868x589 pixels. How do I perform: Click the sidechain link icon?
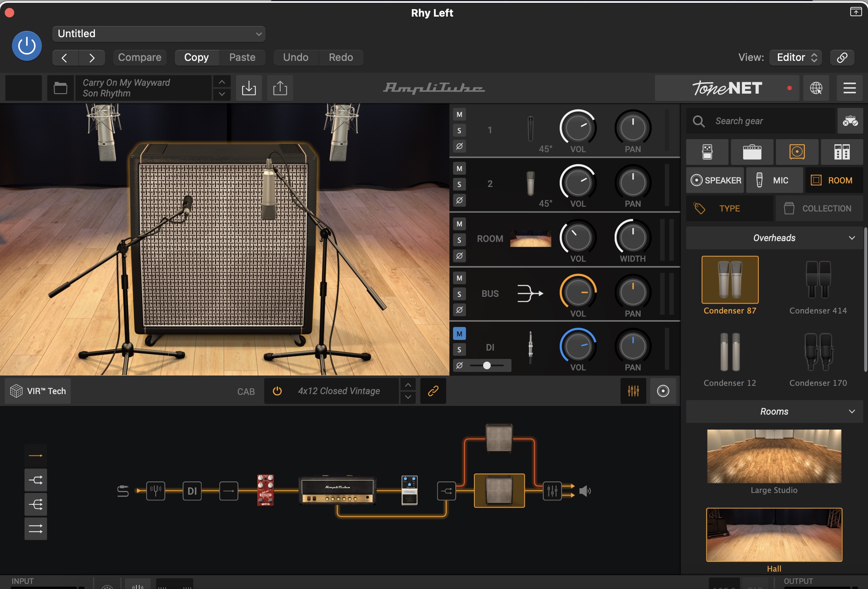click(x=842, y=58)
